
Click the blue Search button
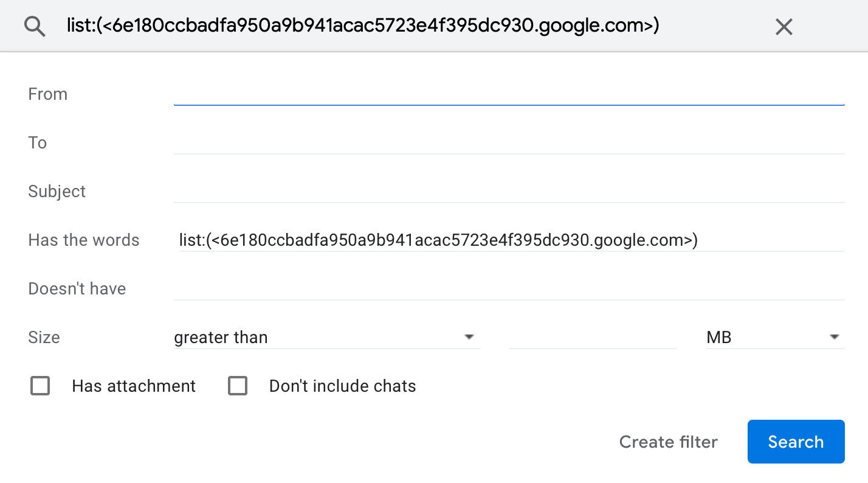(796, 442)
